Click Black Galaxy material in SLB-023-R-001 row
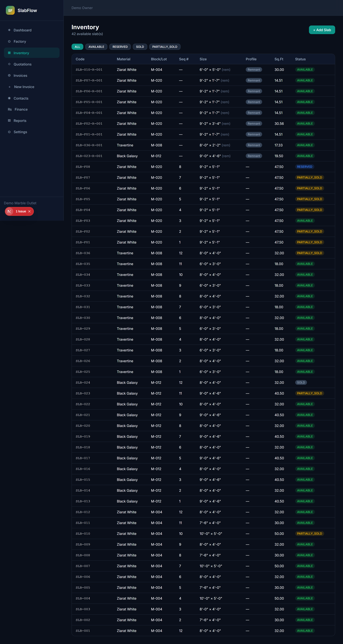The height and width of the screenshot is (644, 343). point(127,156)
